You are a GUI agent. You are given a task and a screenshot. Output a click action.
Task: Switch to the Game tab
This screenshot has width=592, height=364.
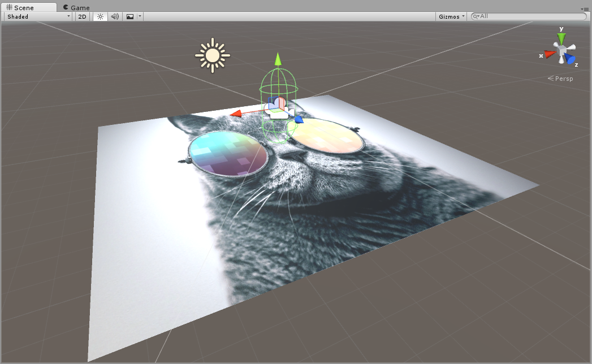tap(77, 7)
